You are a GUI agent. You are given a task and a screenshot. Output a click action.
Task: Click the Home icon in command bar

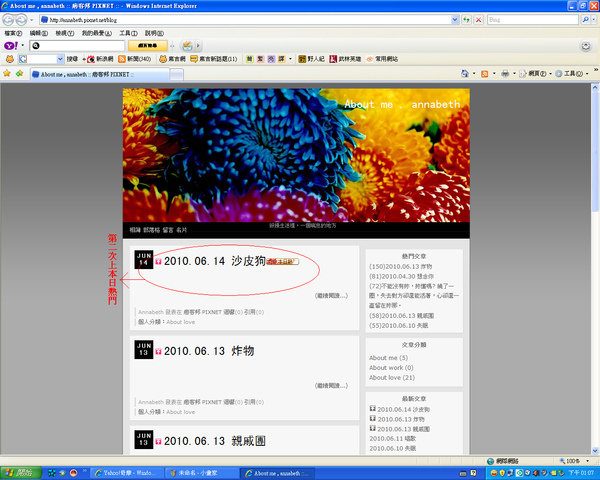[465, 73]
